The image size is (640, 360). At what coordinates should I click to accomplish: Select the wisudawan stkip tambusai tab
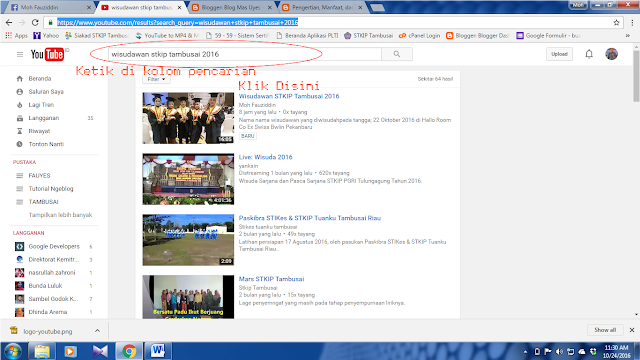(x=141, y=7)
